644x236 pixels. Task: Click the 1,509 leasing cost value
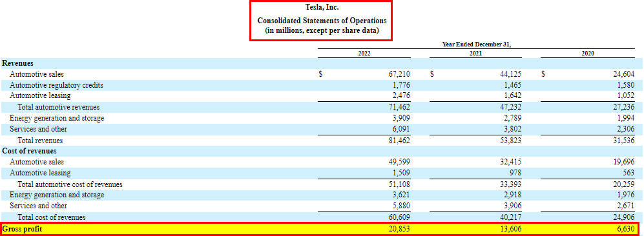402,173
